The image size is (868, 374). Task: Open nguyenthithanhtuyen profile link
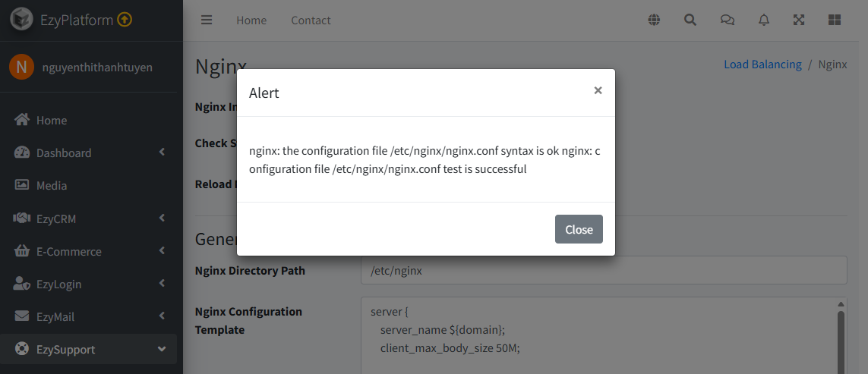(x=97, y=68)
